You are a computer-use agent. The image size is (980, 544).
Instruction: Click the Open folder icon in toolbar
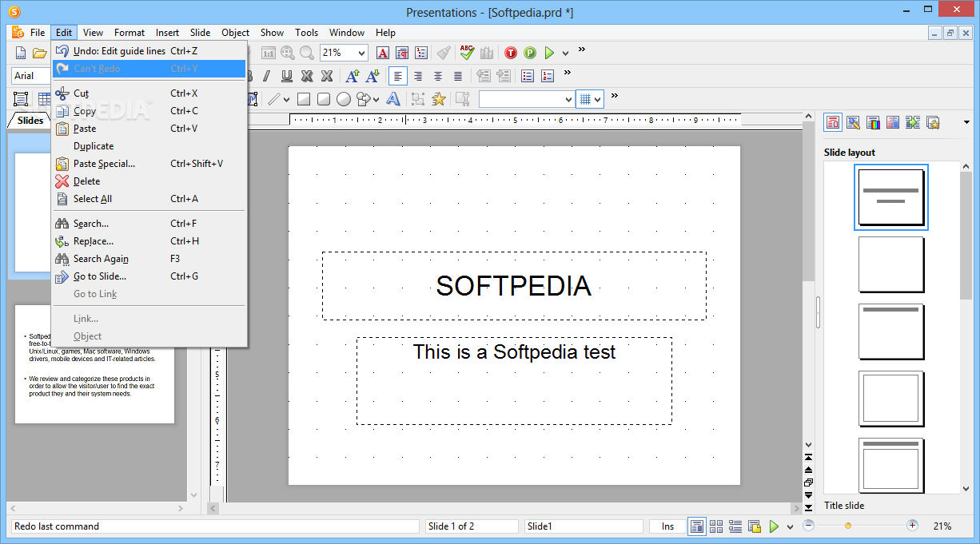tap(39, 53)
